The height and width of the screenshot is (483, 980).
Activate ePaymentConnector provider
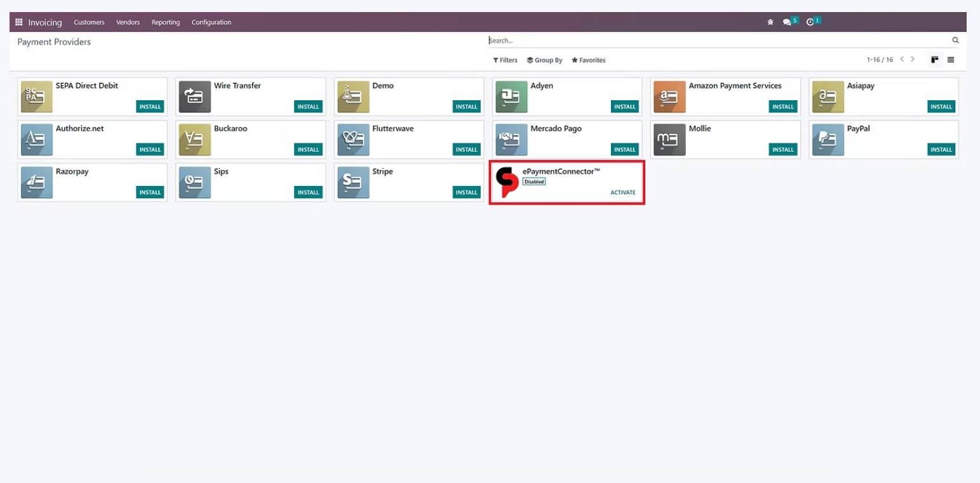point(623,192)
